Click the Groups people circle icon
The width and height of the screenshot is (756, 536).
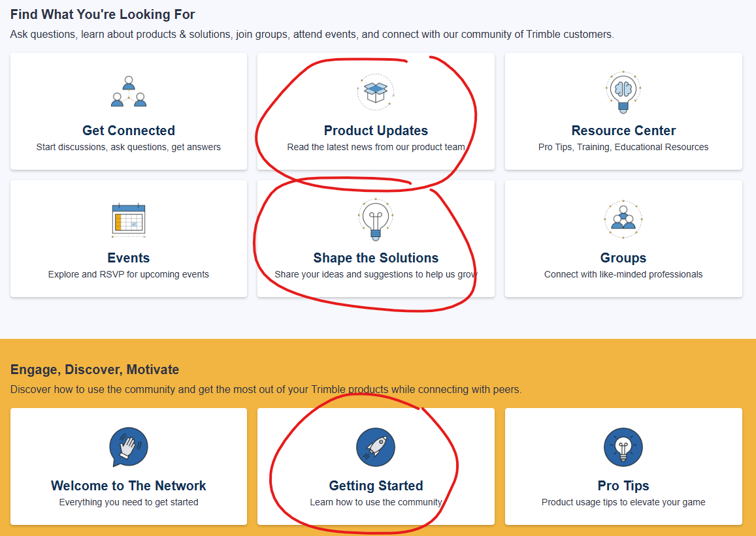[x=623, y=219]
